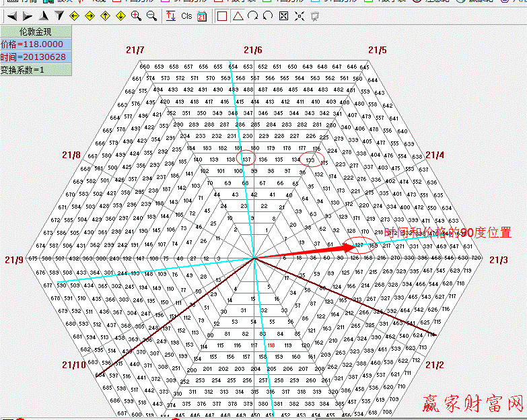This screenshot has height=420, width=527.
Task: Click the yellow diamond up-arrow icon
Action: [x=106, y=15]
